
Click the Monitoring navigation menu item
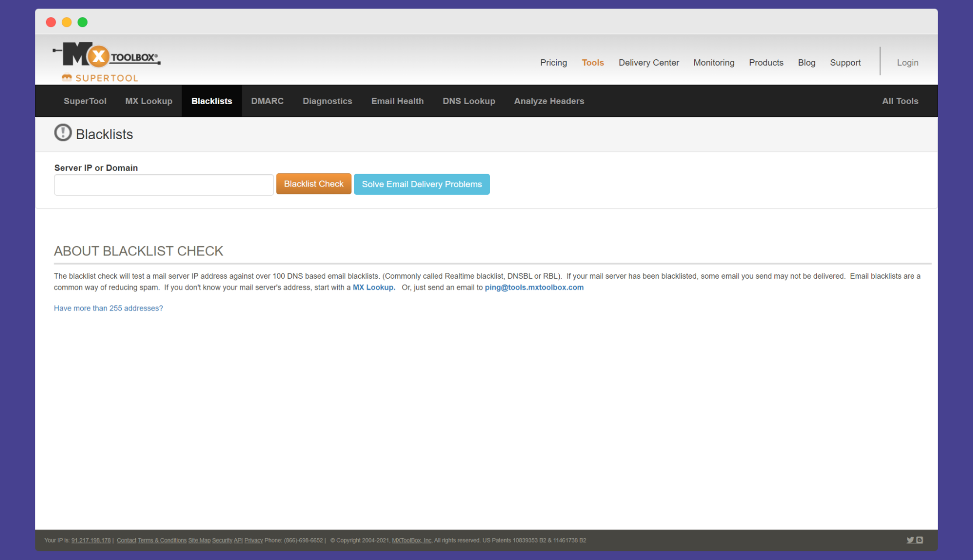[x=714, y=62]
